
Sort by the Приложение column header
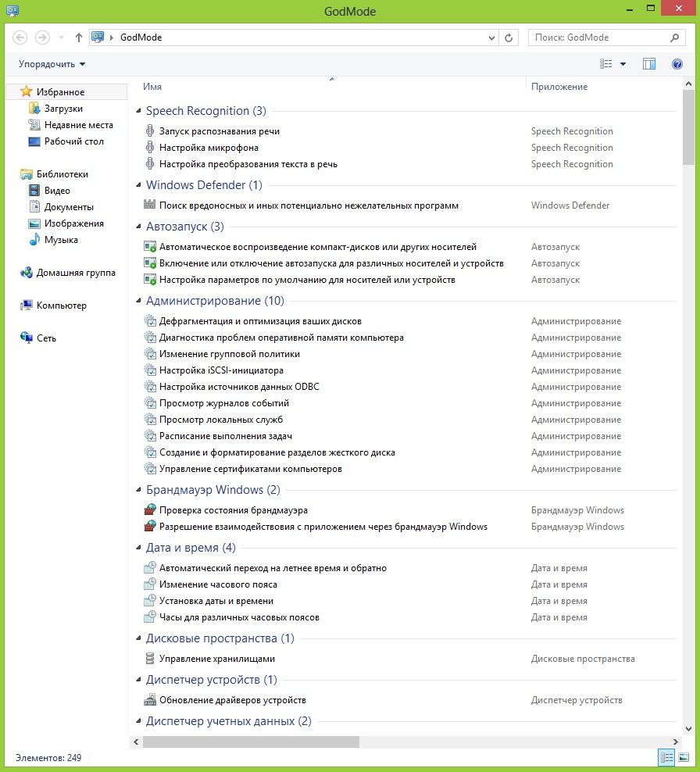pos(559,87)
